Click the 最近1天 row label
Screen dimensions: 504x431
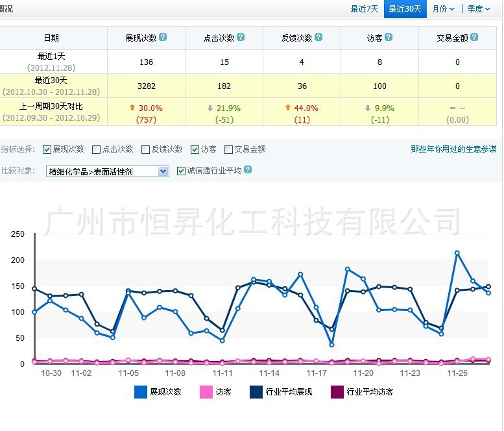pyautogui.click(x=51, y=56)
